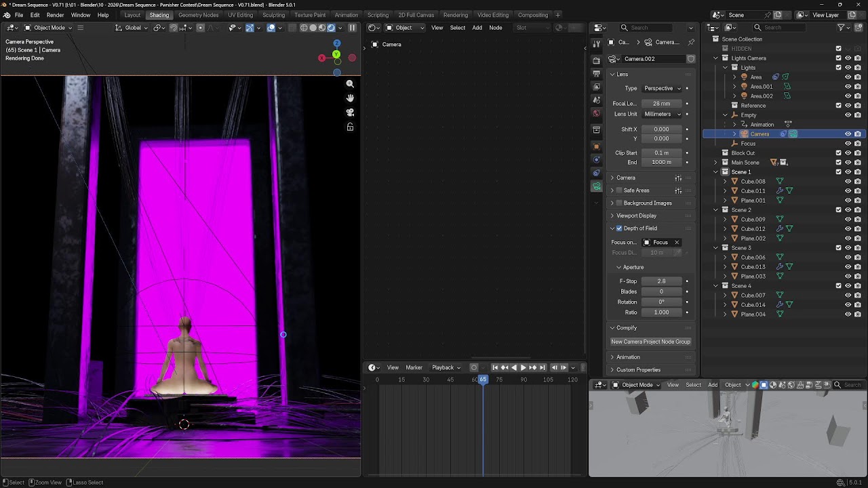This screenshot has height=488, width=868.
Task: Hide the Area.001 light in outliner
Action: [x=848, y=87]
